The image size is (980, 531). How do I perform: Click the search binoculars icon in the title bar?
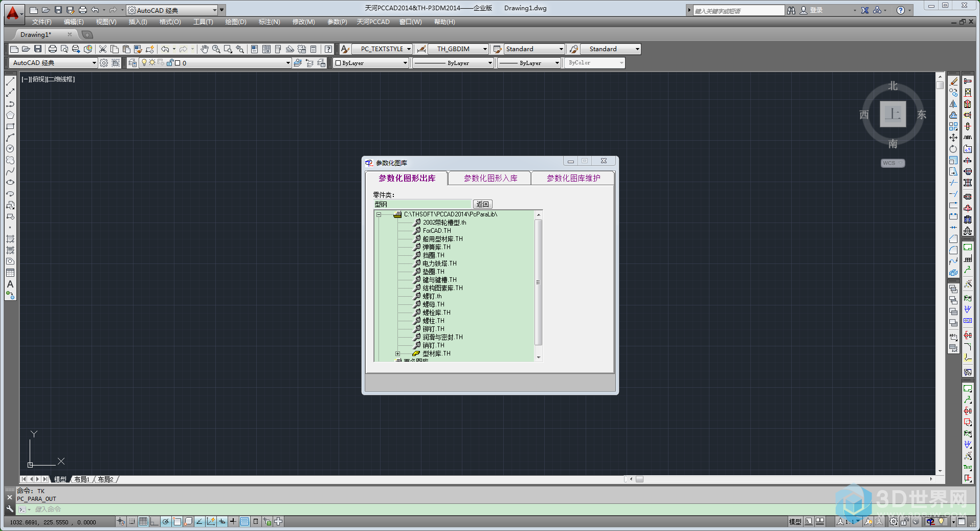pyautogui.click(x=791, y=10)
